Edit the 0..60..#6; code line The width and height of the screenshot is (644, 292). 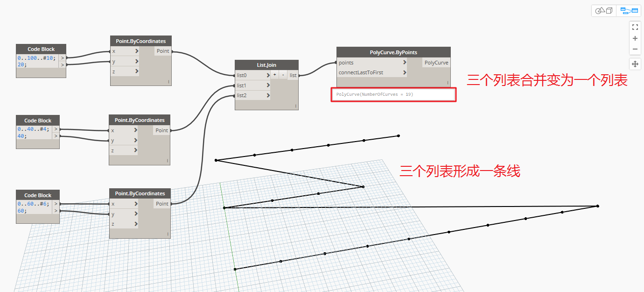pos(34,204)
